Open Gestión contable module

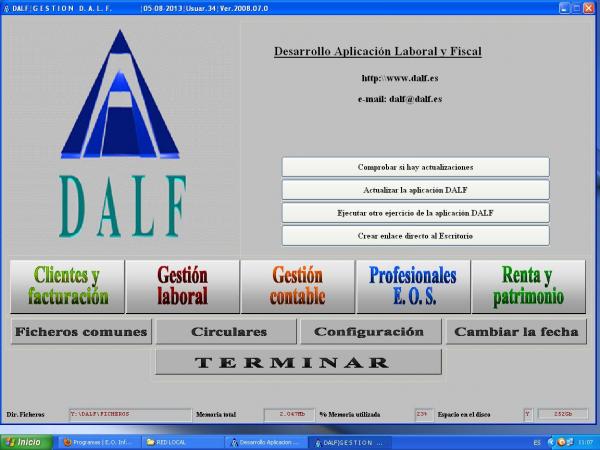pos(298,287)
